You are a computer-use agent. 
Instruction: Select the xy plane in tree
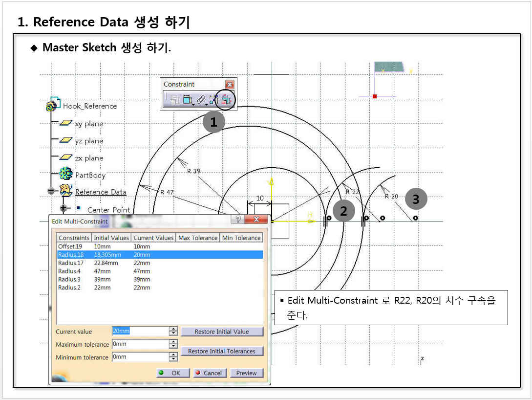88,124
